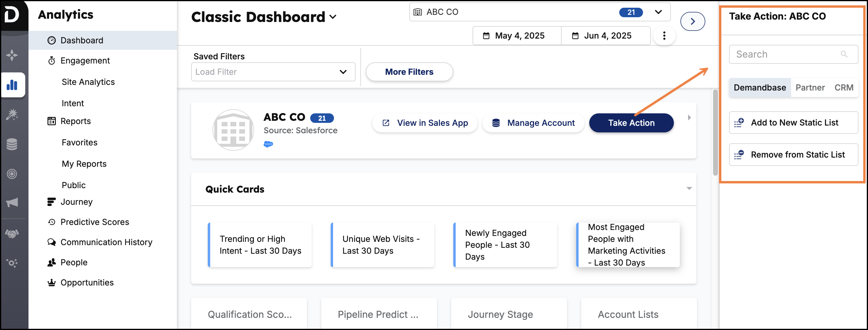Open Trending or High Intent quick card
The width and height of the screenshot is (868, 330).
click(x=260, y=245)
